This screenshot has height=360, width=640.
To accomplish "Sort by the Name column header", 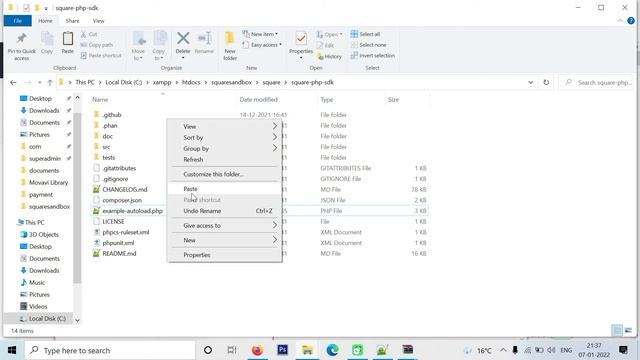I will click(x=100, y=100).
